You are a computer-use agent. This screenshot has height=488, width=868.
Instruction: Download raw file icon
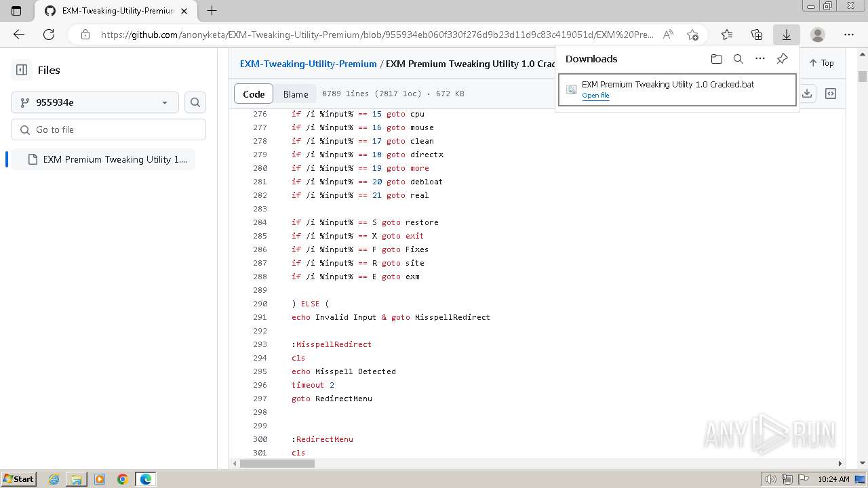coord(807,94)
